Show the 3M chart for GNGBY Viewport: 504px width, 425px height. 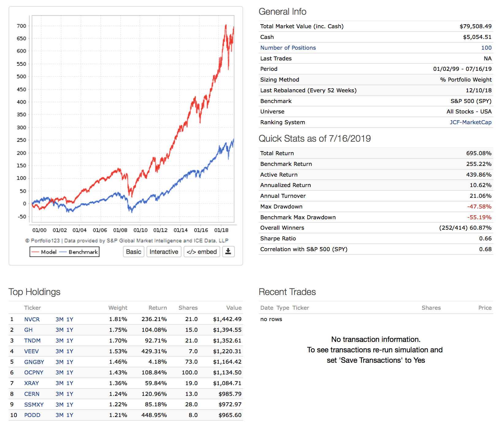tap(59, 362)
